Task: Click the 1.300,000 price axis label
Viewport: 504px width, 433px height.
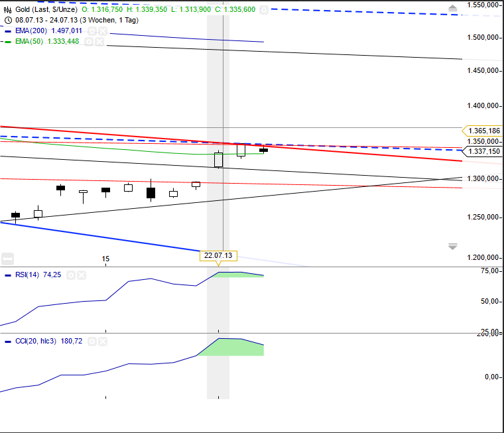Action: [x=483, y=179]
